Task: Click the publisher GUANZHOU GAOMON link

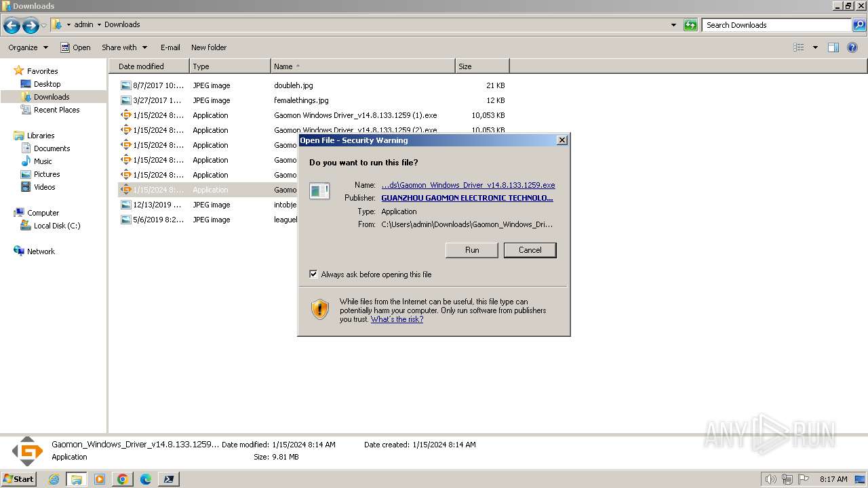Action: pos(467,198)
